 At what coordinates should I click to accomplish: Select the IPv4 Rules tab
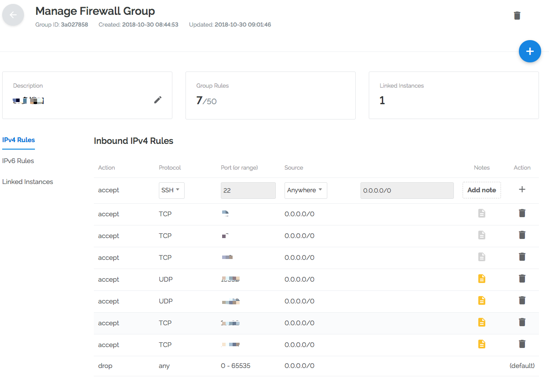point(18,140)
